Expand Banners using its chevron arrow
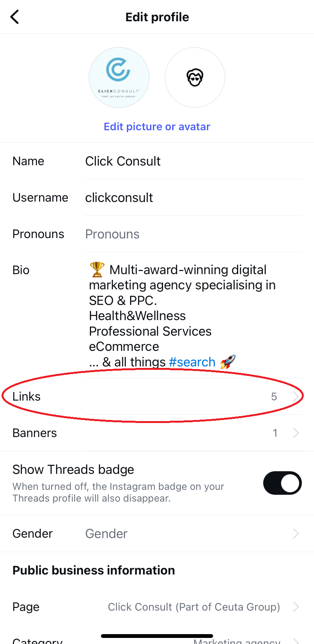Screen dimensions: 314x644 pyautogui.click(x=296, y=433)
